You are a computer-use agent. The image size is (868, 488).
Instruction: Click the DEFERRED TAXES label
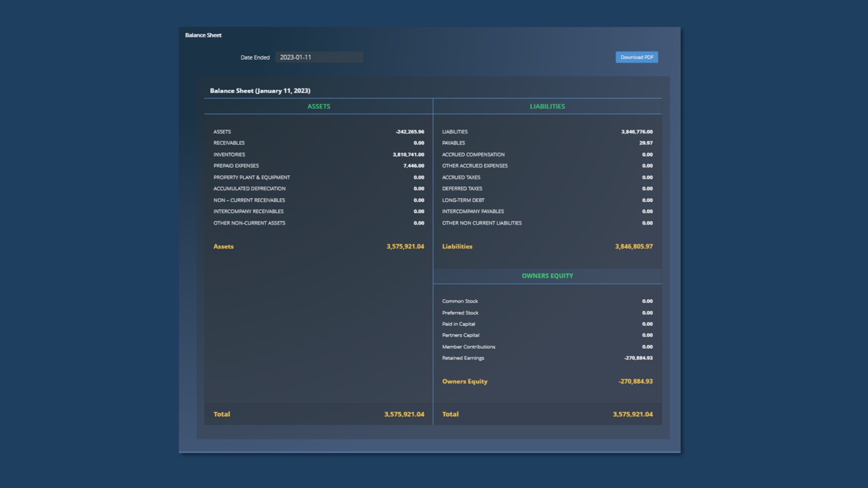(462, 189)
